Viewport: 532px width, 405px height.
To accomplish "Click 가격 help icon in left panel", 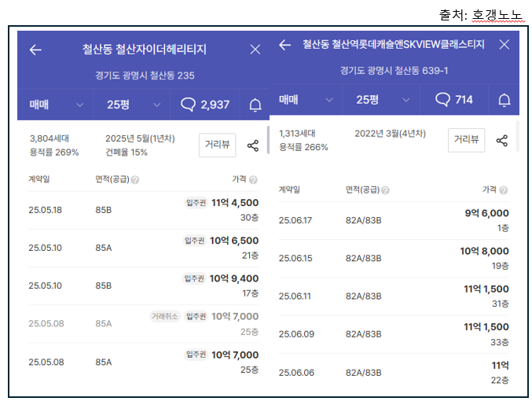I will [253, 180].
